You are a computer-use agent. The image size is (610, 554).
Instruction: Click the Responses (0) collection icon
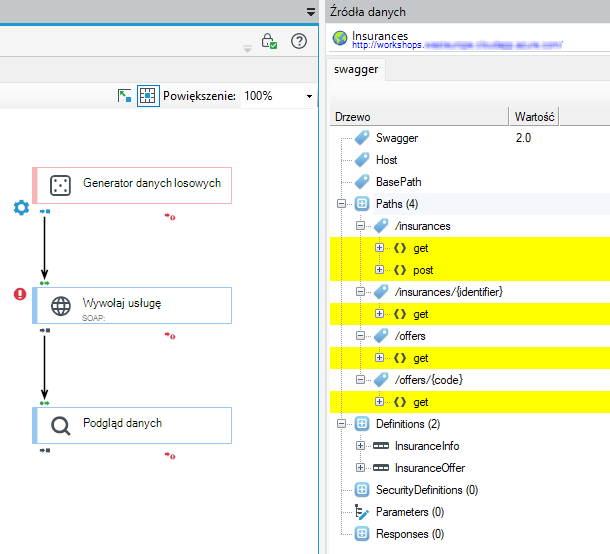362,533
